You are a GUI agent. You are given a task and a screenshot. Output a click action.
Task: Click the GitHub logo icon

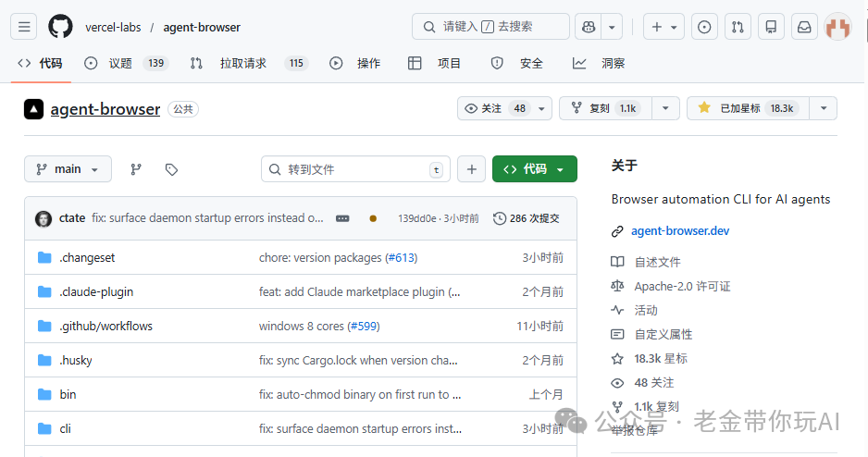pyautogui.click(x=60, y=27)
